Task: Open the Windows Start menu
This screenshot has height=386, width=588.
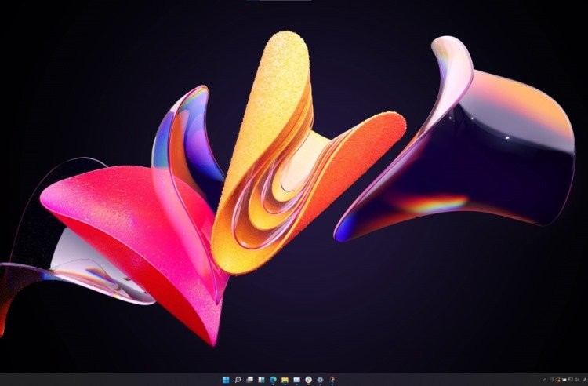Action: click(x=226, y=380)
